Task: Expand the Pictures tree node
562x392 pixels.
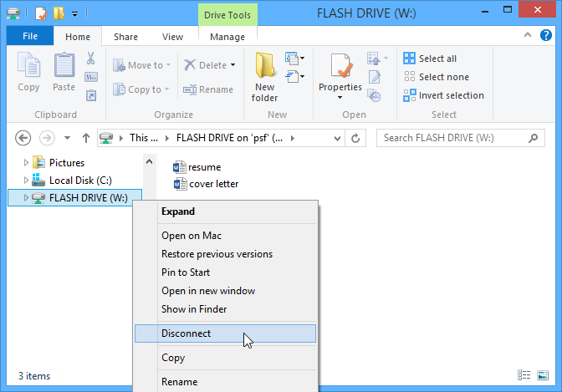Action: 26,163
